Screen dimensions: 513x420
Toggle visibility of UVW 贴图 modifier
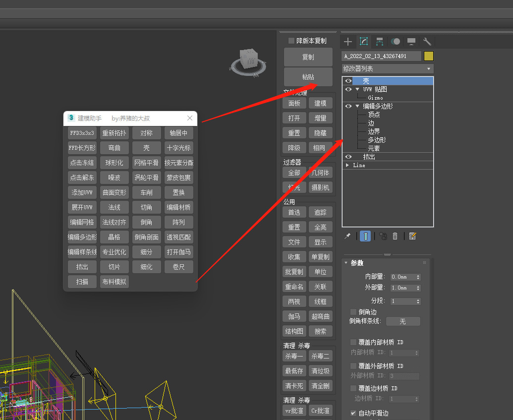(x=348, y=89)
